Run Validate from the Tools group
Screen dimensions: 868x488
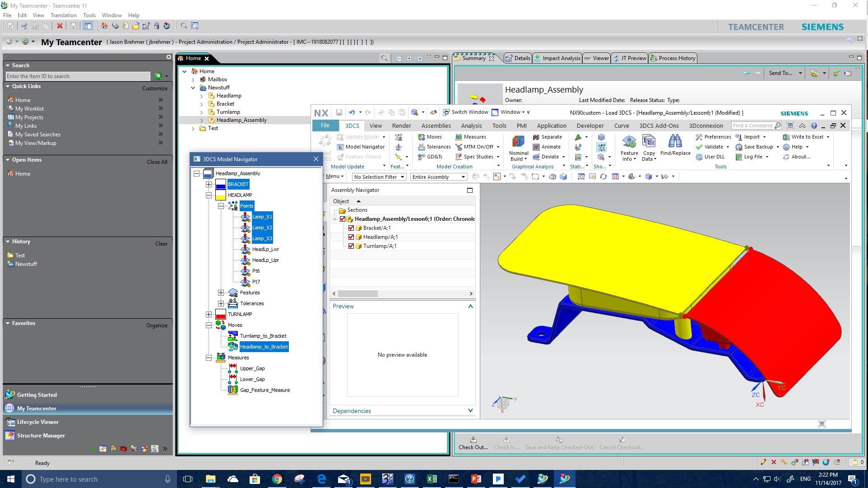712,147
